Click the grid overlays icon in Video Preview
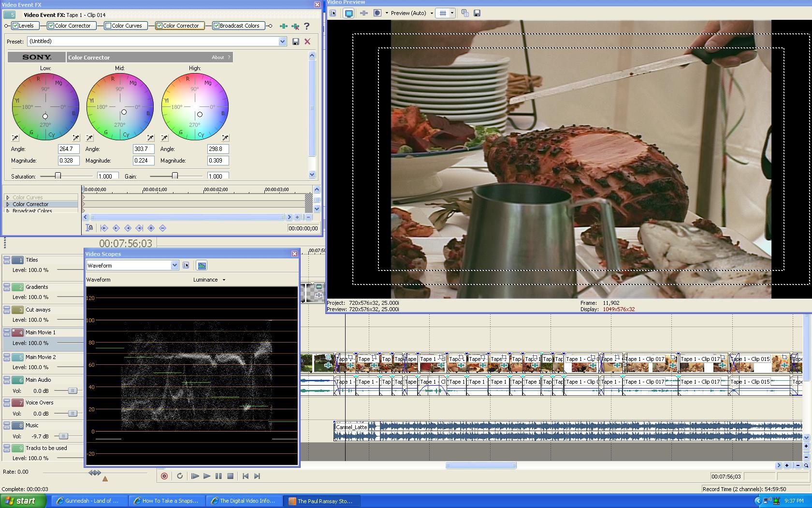The image size is (812, 508). click(x=443, y=13)
